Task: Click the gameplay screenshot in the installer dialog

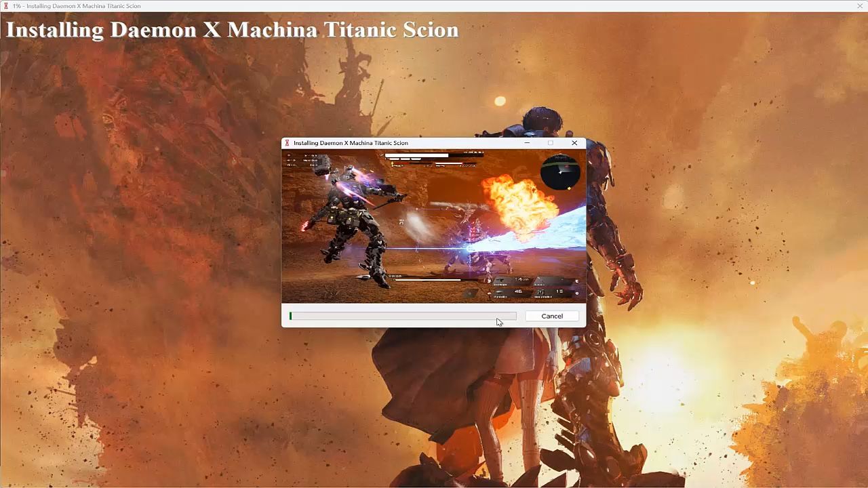Action: (x=434, y=226)
